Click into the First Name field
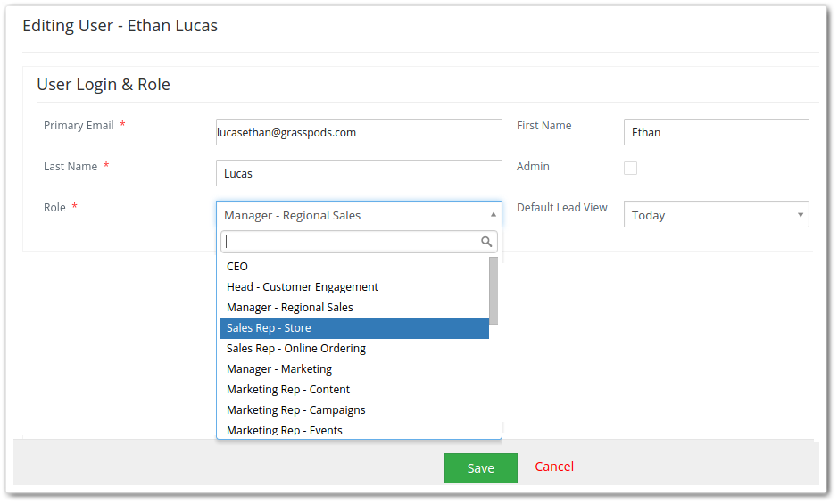838x504 pixels. pos(716,132)
